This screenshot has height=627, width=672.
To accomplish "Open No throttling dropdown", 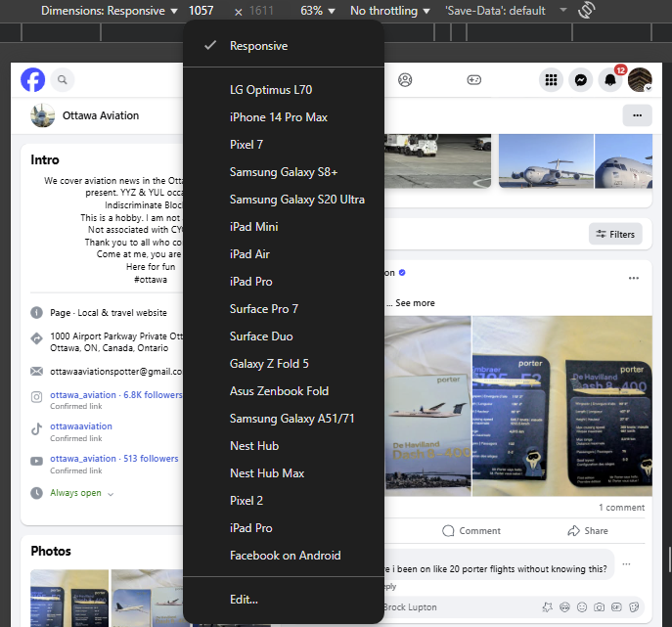I will coord(390,11).
